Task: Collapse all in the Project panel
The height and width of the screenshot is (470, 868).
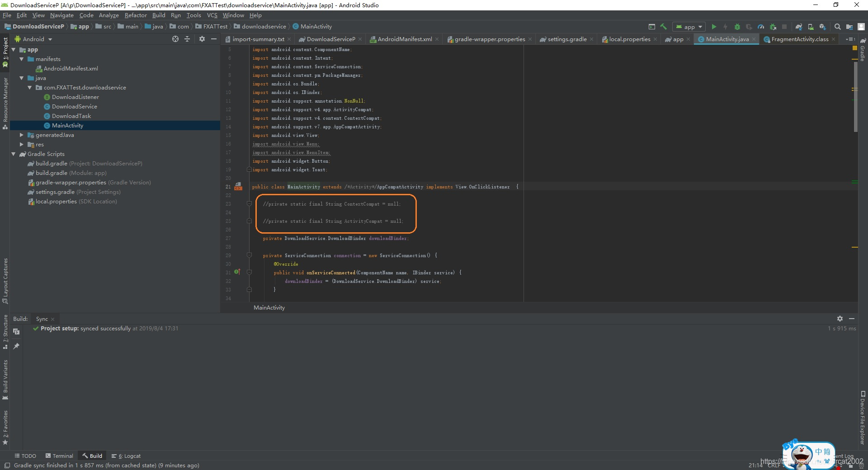Action: pos(187,39)
